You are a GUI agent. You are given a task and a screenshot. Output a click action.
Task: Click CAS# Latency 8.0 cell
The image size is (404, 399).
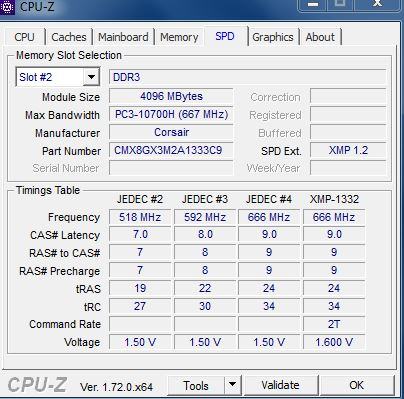205,234
